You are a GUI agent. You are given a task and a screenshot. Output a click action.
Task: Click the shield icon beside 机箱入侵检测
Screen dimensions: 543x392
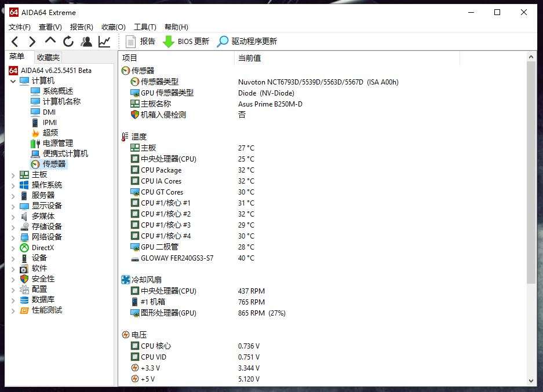pyautogui.click(x=134, y=115)
